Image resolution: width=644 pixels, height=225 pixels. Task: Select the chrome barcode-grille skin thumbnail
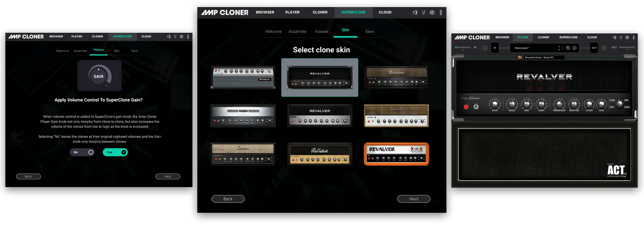click(x=243, y=116)
